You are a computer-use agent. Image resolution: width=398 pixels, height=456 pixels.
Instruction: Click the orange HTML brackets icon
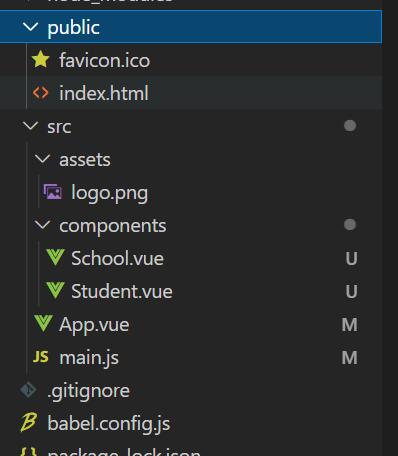[41, 92]
